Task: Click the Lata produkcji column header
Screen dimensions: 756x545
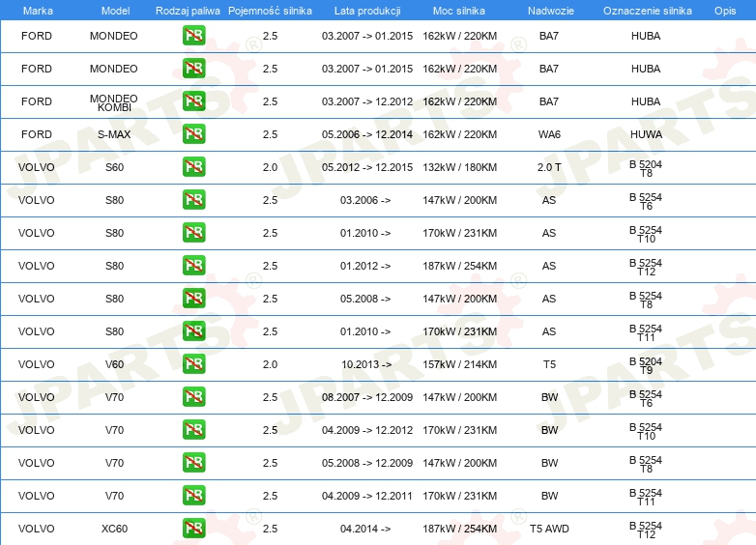Action: pos(365,10)
